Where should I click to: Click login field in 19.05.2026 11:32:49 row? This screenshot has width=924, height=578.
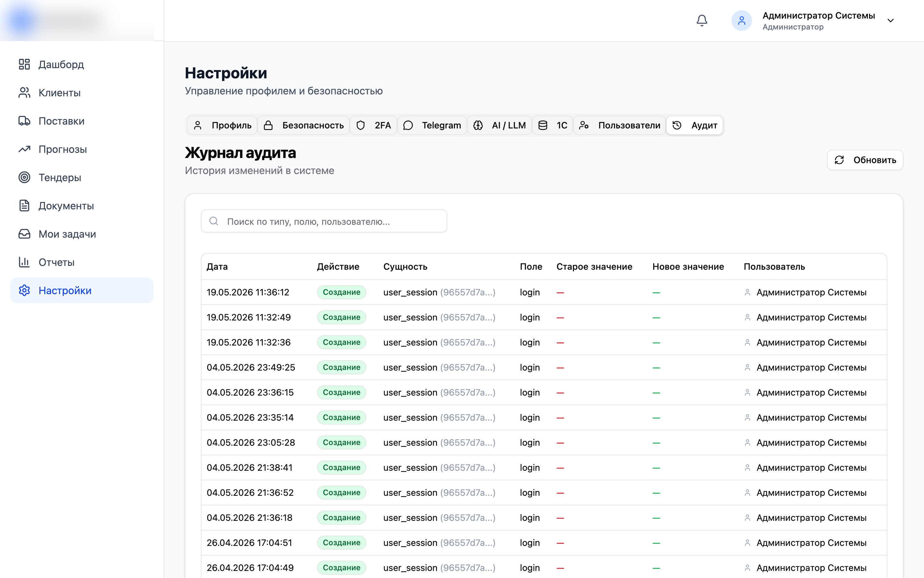(530, 317)
